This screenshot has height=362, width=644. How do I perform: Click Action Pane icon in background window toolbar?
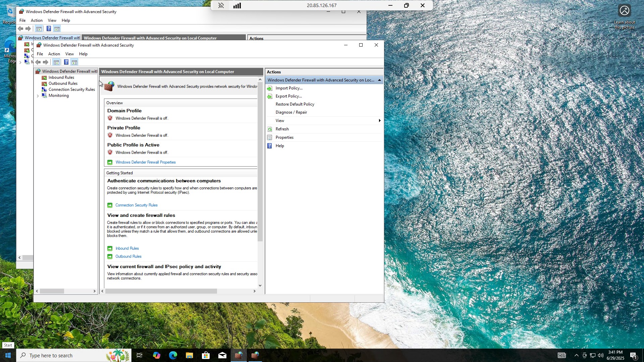(57, 29)
